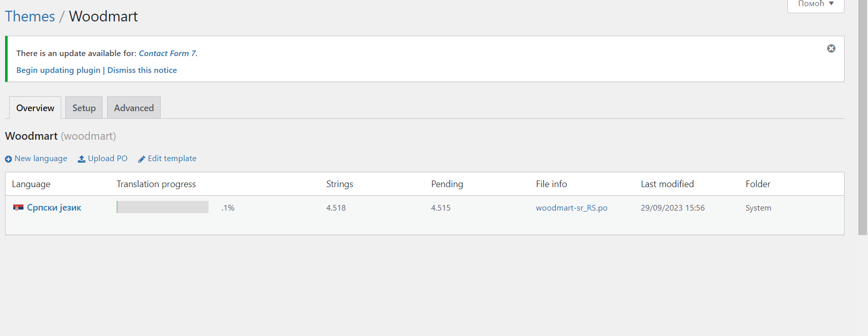Open the Српски језик language link
868x336 pixels.
(54, 208)
